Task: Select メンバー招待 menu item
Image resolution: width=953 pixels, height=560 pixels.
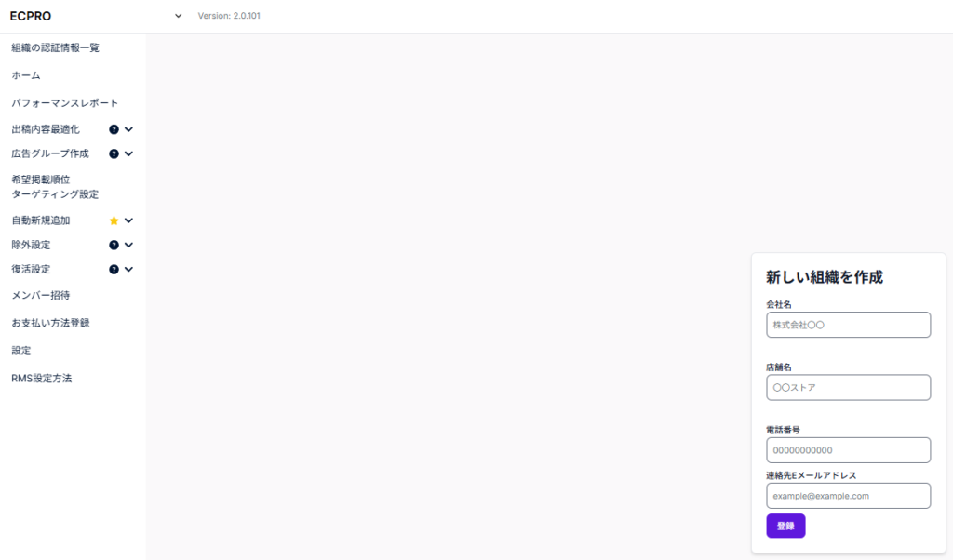Action: pyautogui.click(x=41, y=295)
